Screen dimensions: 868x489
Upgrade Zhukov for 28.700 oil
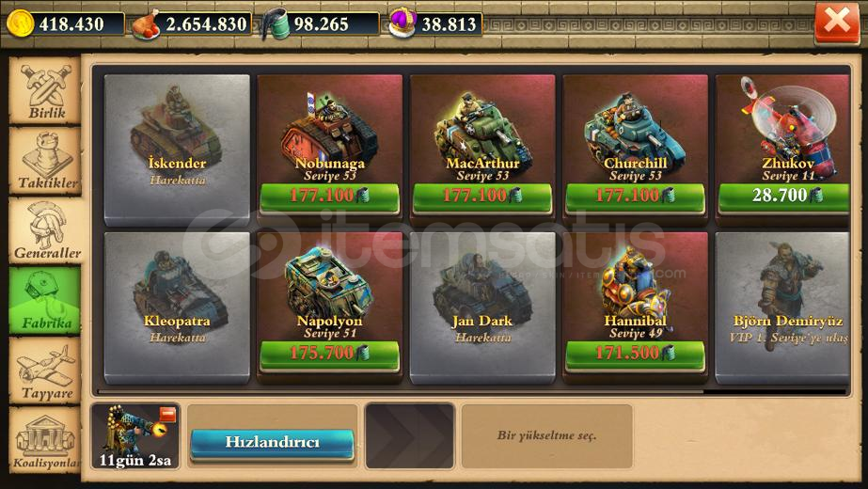click(784, 197)
